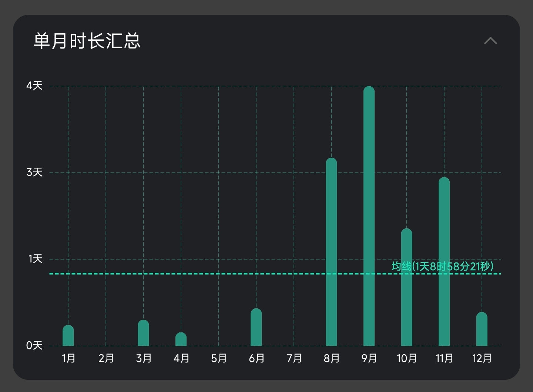Viewport: 533px width, 392px height.
Task: Select the 0天 y-axis label
Action: [34, 346]
